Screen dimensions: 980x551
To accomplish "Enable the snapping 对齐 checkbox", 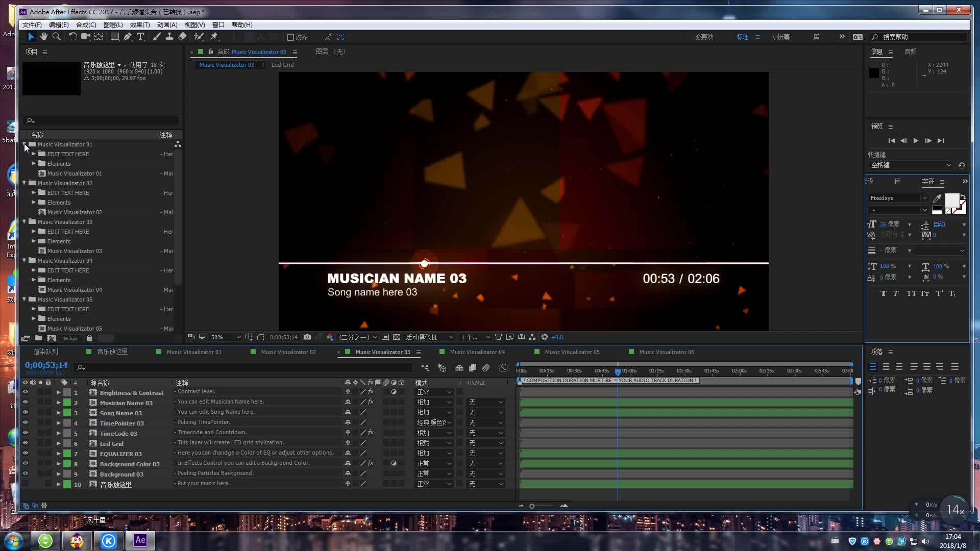I will click(x=290, y=37).
